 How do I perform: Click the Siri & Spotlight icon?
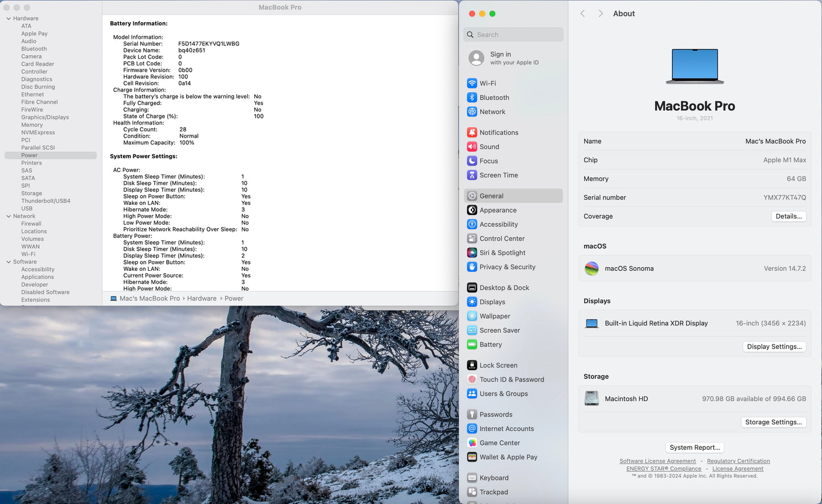pyautogui.click(x=472, y=253)
